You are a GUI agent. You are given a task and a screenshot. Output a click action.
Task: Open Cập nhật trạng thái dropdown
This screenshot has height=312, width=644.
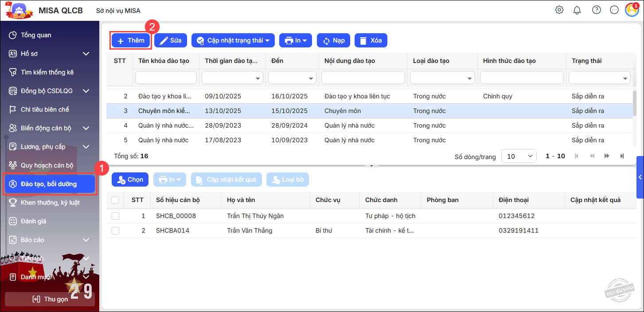click(233, 40)
